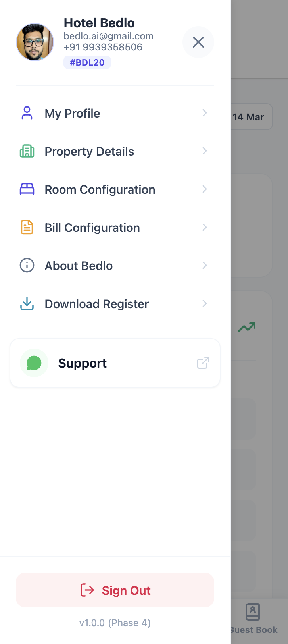Open the Bill Configuration menu item
This screenshot has width=288, height=644.
[x=92, y=228]
